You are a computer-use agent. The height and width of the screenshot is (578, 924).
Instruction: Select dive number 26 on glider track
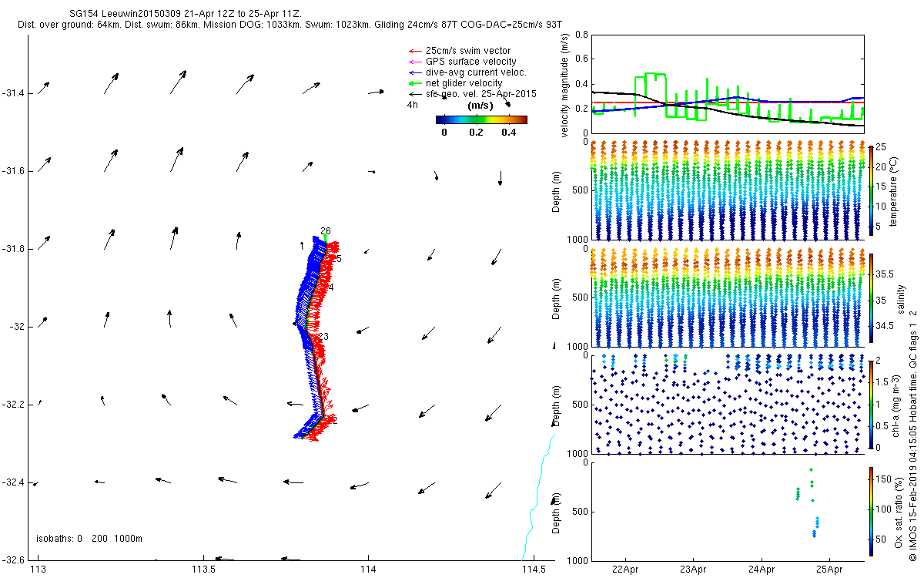pos(326,231)
